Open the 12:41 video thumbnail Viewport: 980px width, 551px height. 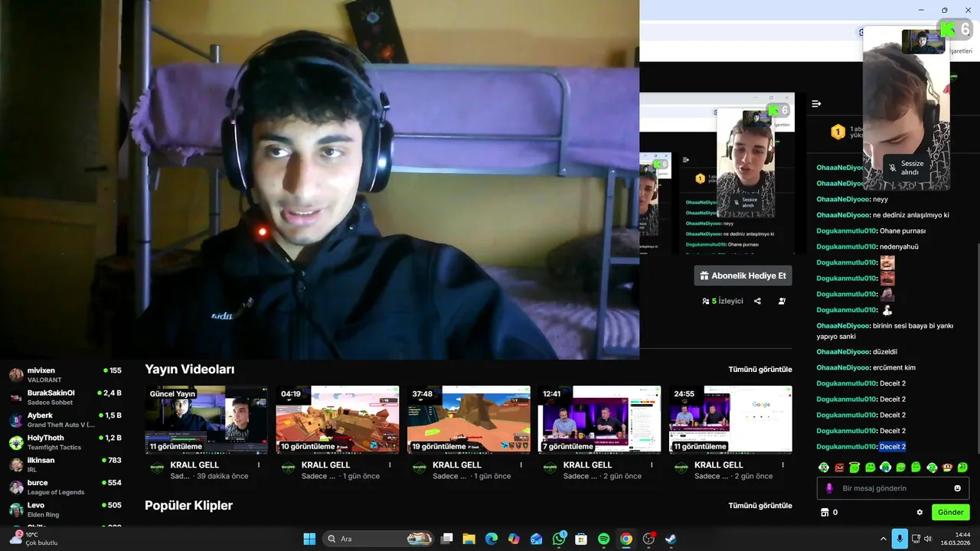click(599, 419)
